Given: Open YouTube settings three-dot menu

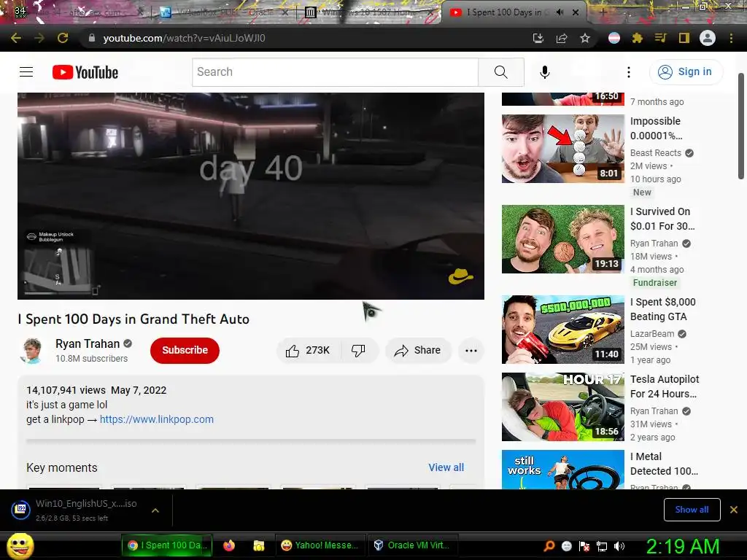Looking at the screenshot, I should [x=628, y=72].
